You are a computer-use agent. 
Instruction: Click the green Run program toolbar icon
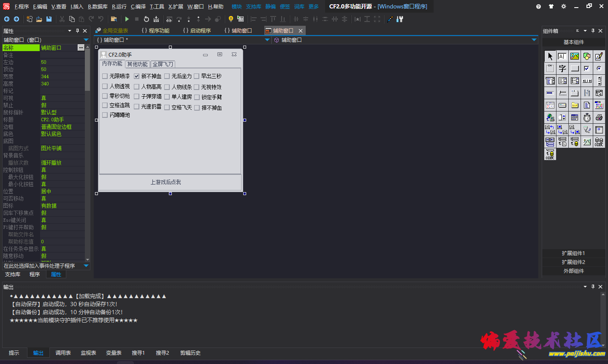(127, 19)
